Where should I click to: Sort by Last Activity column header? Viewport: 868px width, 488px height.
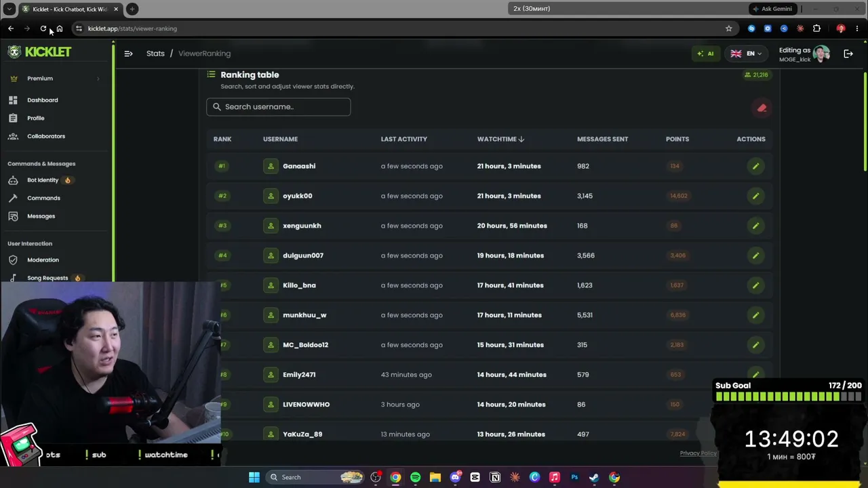[x=403, y=139]
